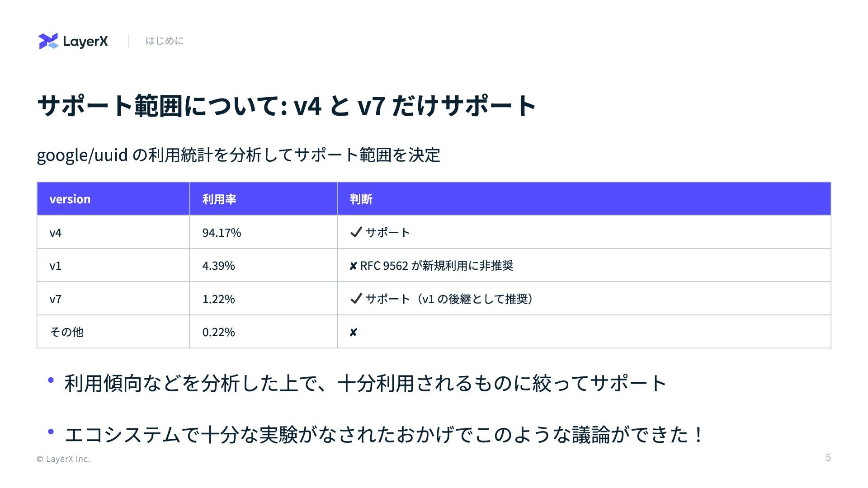Click the cross icon in the v1 row

click(x=354, y=266)
